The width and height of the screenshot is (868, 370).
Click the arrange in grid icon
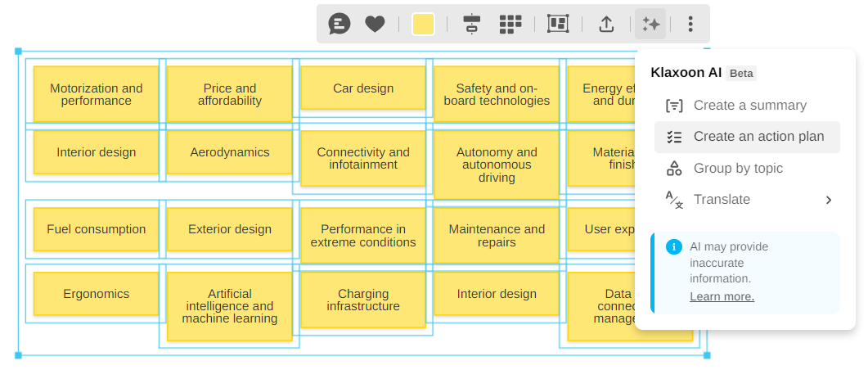pos(510,24)
